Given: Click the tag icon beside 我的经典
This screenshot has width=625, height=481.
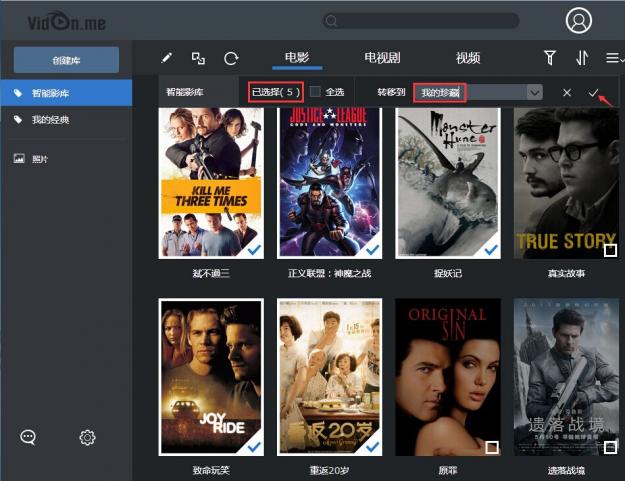Looking at the screenshot, I should pos(18,119).
